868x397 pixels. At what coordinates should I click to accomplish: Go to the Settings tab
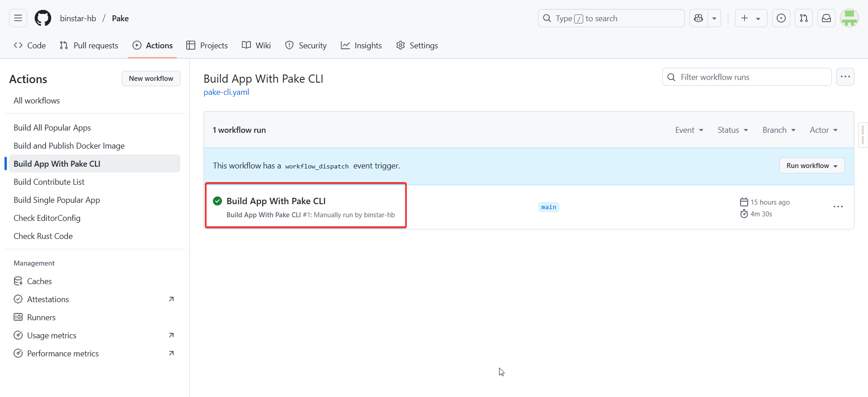(x=417, y=46)
